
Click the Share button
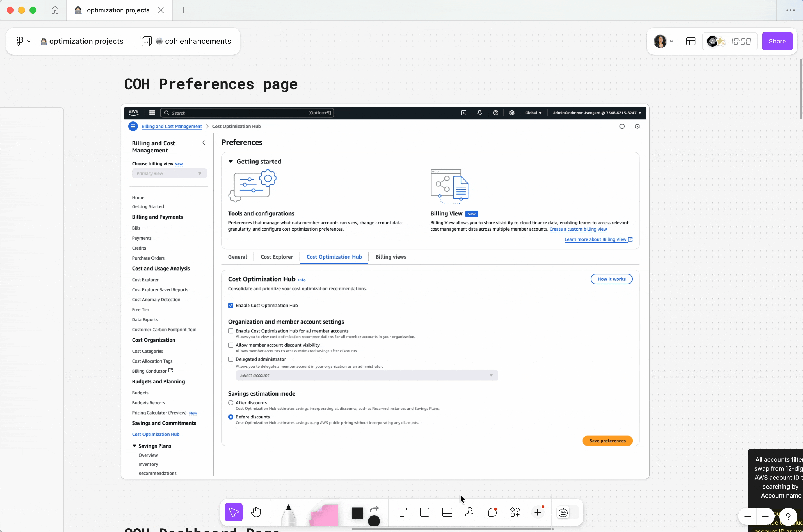[x=777, y=42]
